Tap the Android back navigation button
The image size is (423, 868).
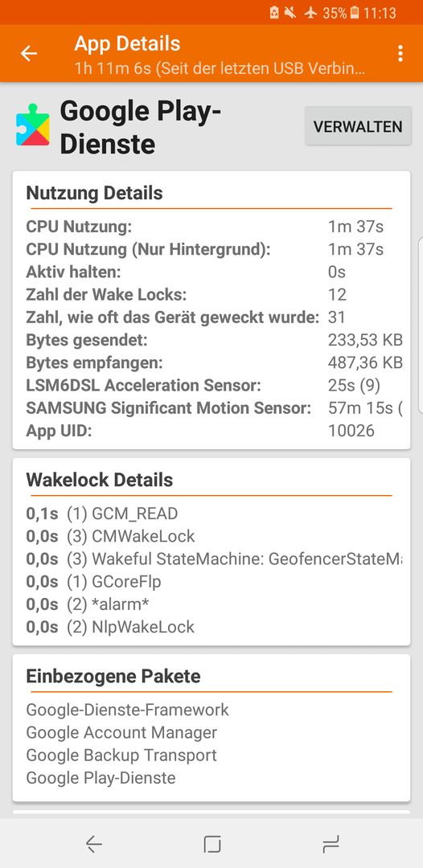(x=93, y=844)
